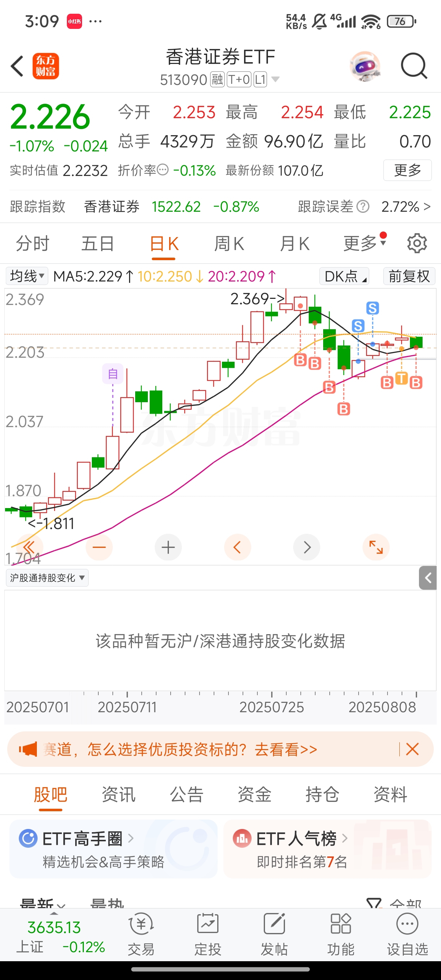This screenshot has width=441, height=980.
Task: Open 发帖 post icon
Action: pyautogui.click(x=274, y=934)
